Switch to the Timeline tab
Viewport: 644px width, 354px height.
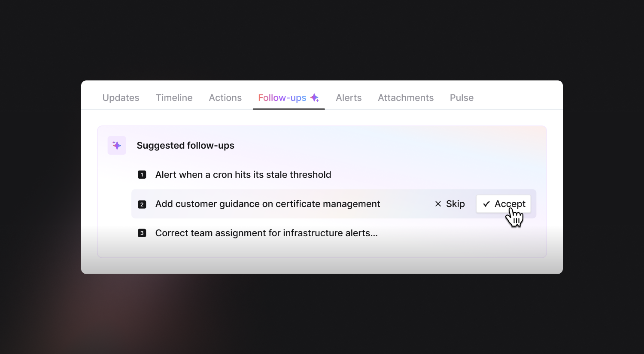point(174,98)
